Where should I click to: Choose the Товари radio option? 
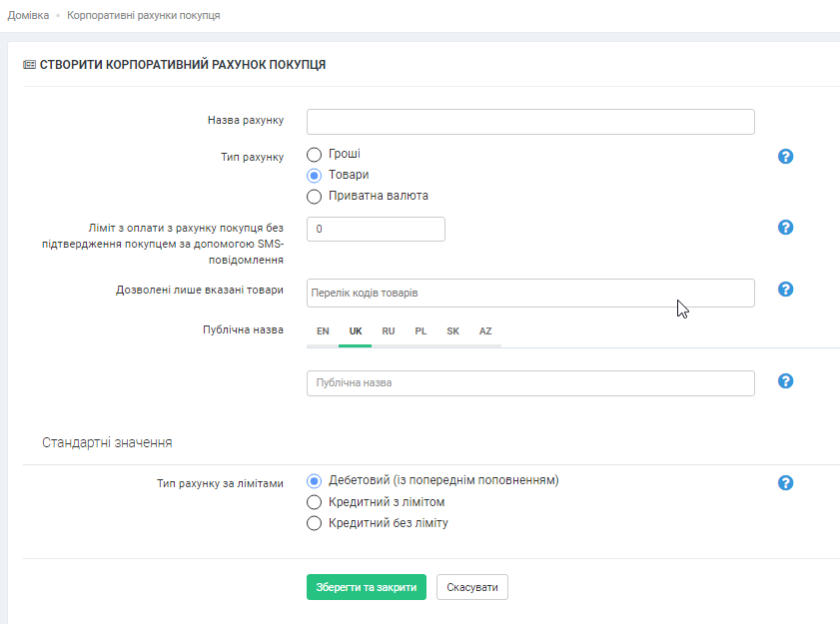point(315,175)
